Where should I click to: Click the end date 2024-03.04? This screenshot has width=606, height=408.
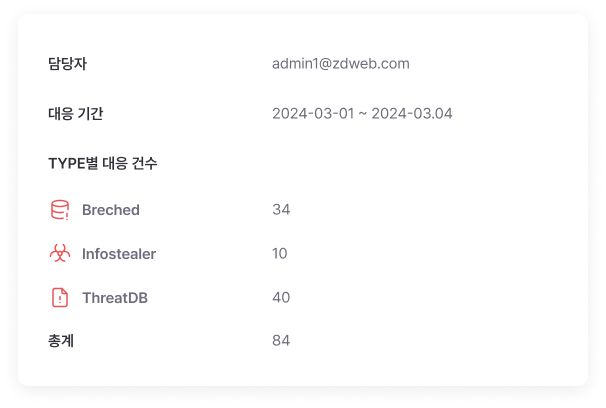[x=412, y=113]
